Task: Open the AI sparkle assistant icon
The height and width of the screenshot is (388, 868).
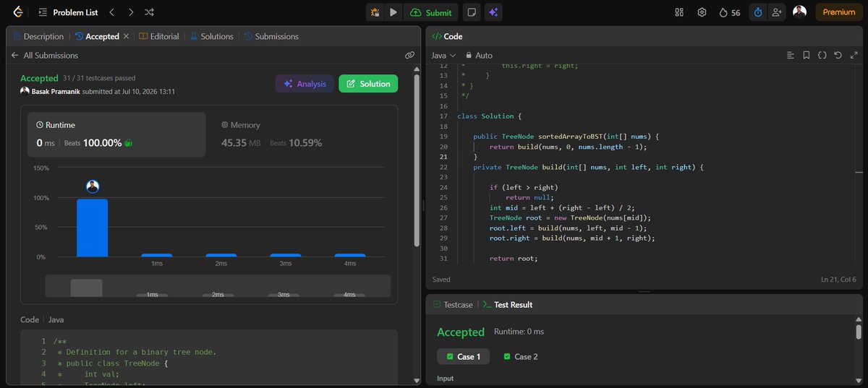Action: (493, 12)
